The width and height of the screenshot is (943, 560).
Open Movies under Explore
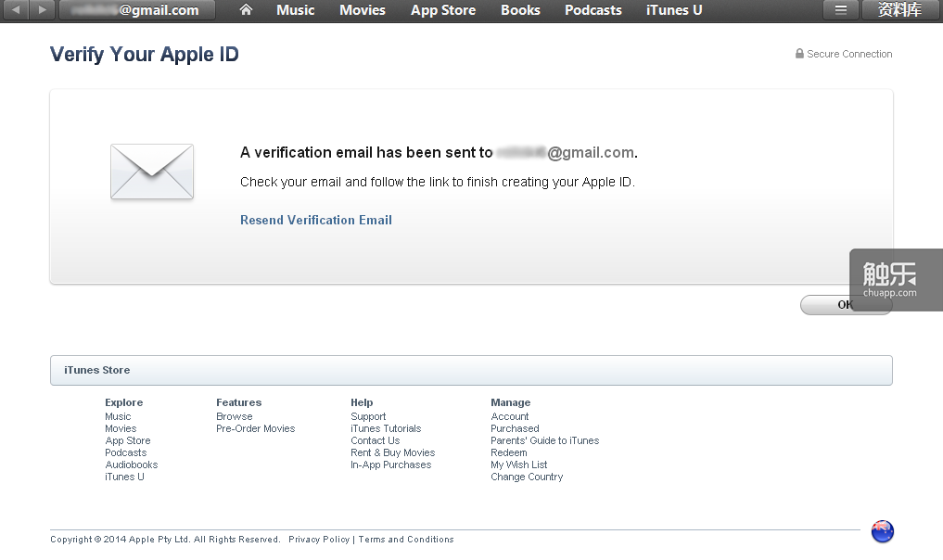(x=121, y=428)
